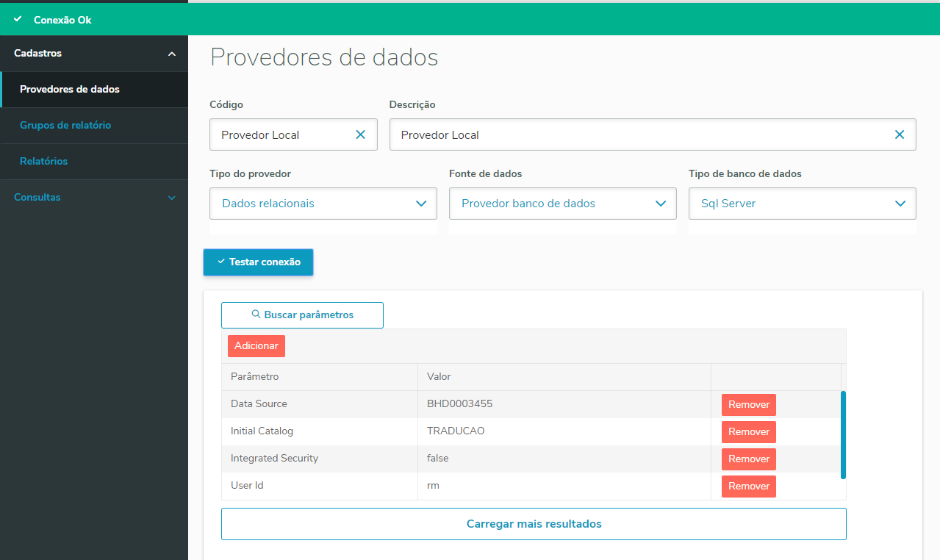The height and width of the screenshot is (560, 940).
Task: Remove the User Id parameter
Action: pyautogui.click(x=749, y=487)
